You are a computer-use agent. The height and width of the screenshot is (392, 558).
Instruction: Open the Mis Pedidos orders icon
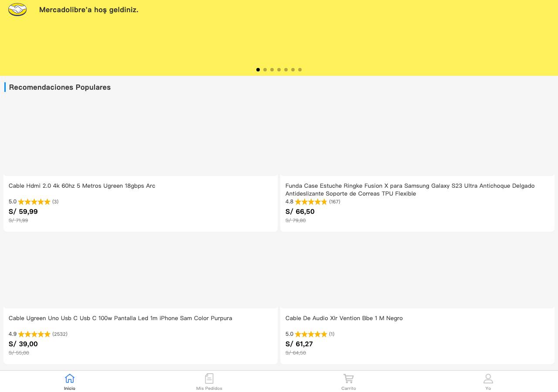[x=209, y=378]
